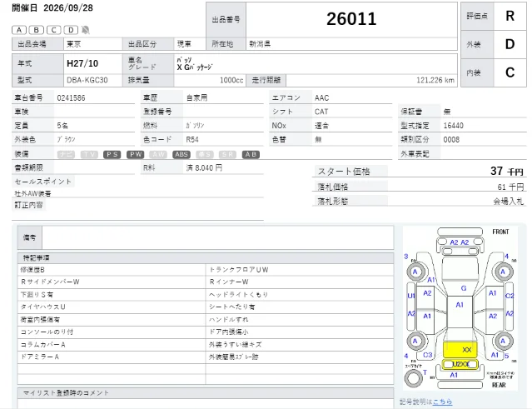Click the yellow XX trunk panel on diagram
The width and height of the screenshot is (532, 409).
tap(460, 350)
